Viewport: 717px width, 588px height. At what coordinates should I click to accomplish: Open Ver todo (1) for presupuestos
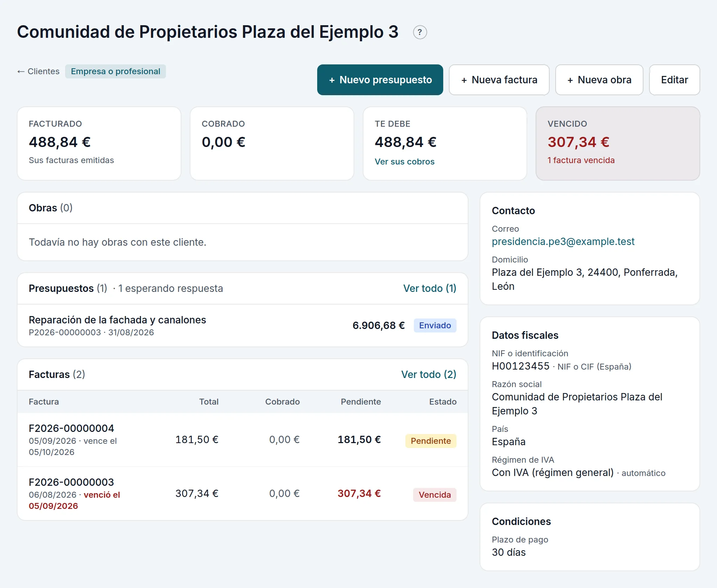point(430,288)
